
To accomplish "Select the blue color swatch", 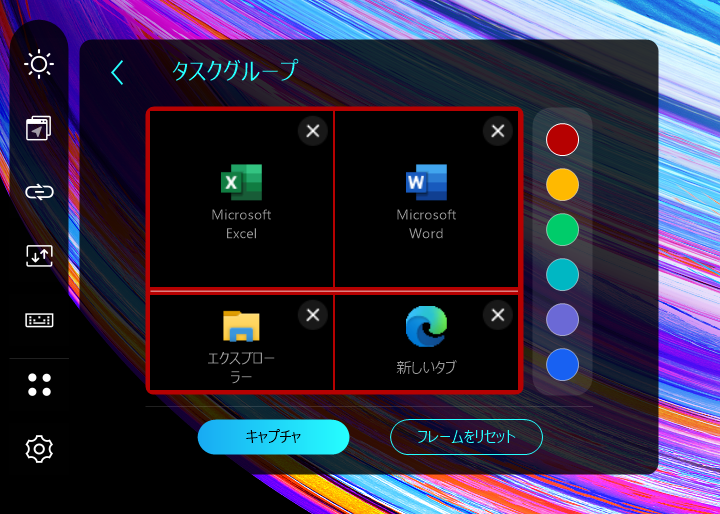I will click(562, 365).
